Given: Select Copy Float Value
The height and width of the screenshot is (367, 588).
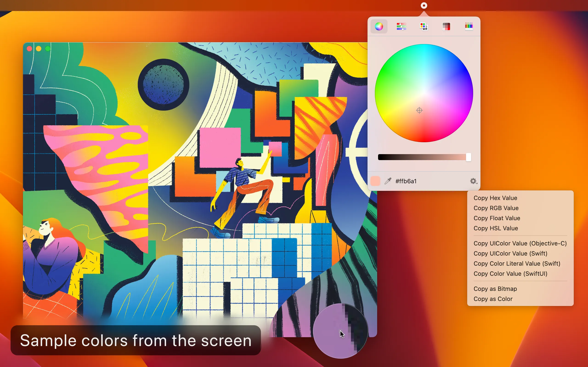Looking at the screenshot, I should click(x=497, y=218).
